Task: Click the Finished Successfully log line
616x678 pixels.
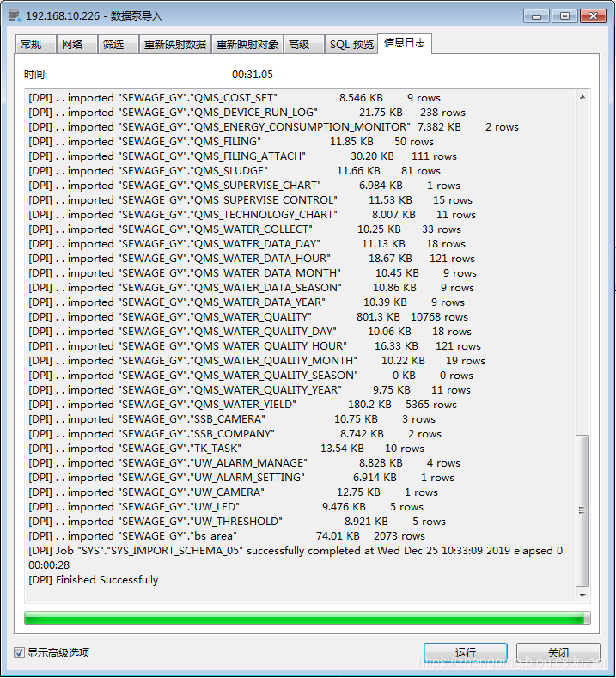Action: click(94, 580)
